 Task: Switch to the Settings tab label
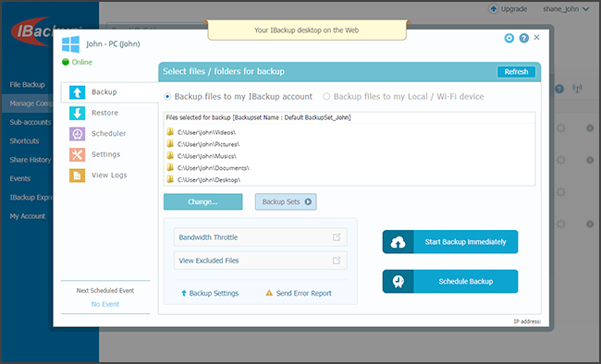point(105,154)
